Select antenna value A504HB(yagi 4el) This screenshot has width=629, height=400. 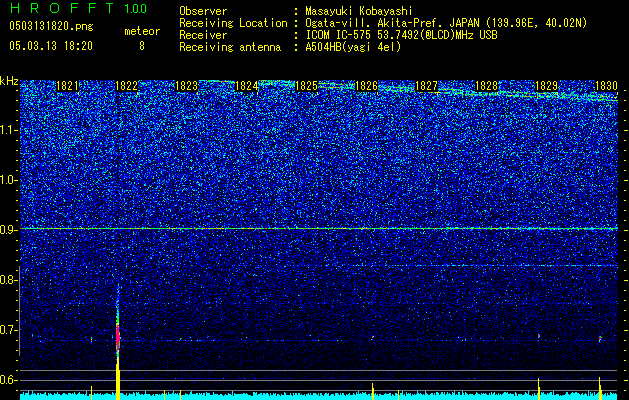(x=353, y=47)
